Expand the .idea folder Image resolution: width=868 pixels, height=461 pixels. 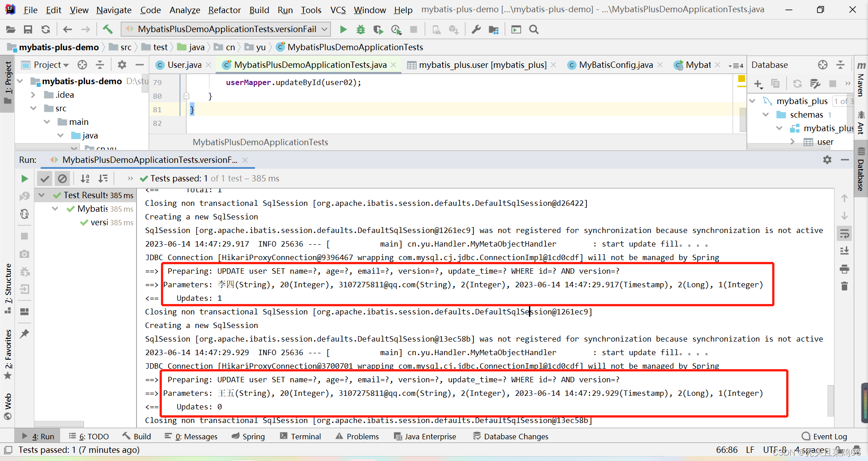click(33, 95)
